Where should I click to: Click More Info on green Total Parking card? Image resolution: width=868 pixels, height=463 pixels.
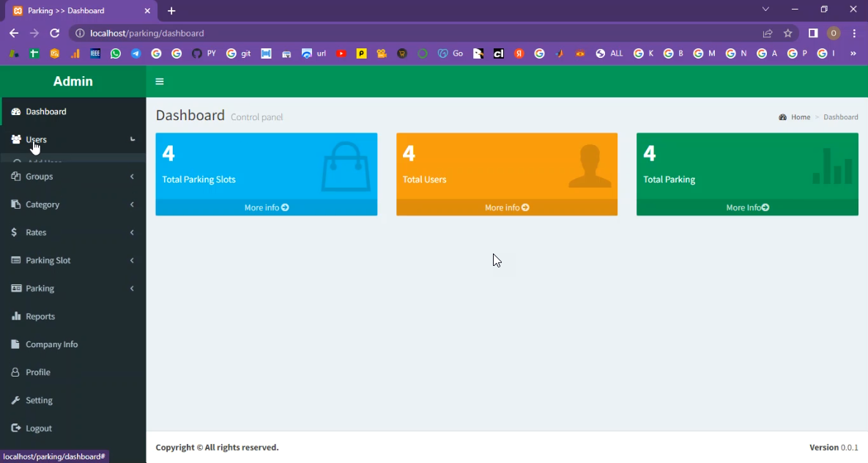(746, 207)
